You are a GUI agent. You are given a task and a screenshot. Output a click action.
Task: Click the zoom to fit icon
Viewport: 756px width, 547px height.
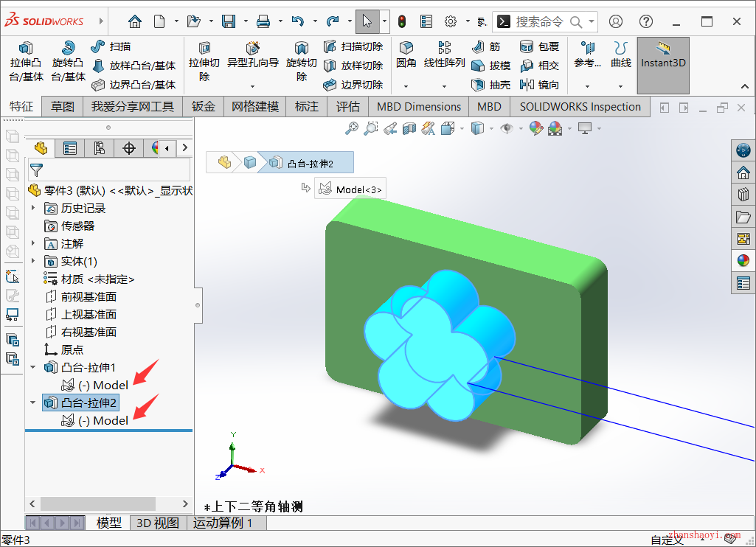[x=352, y=128]
